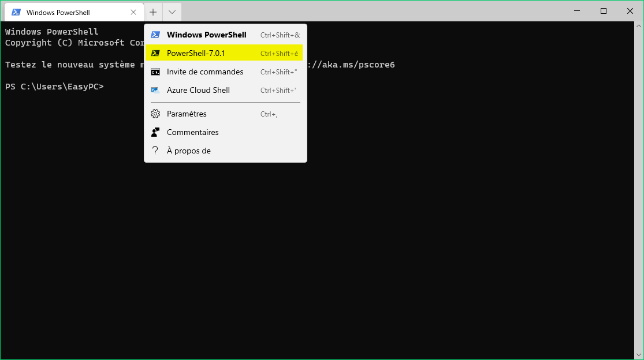Image resolution: width=644 pixels, height=360 pixels.
Task: Close the Windows PowerShell tab
Action: (133, 12)
